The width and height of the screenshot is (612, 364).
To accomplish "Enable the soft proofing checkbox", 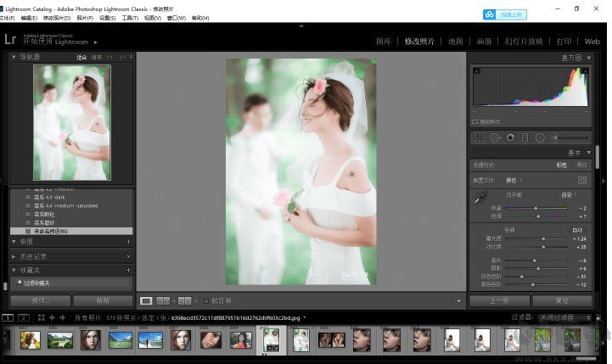I will 206,300.
